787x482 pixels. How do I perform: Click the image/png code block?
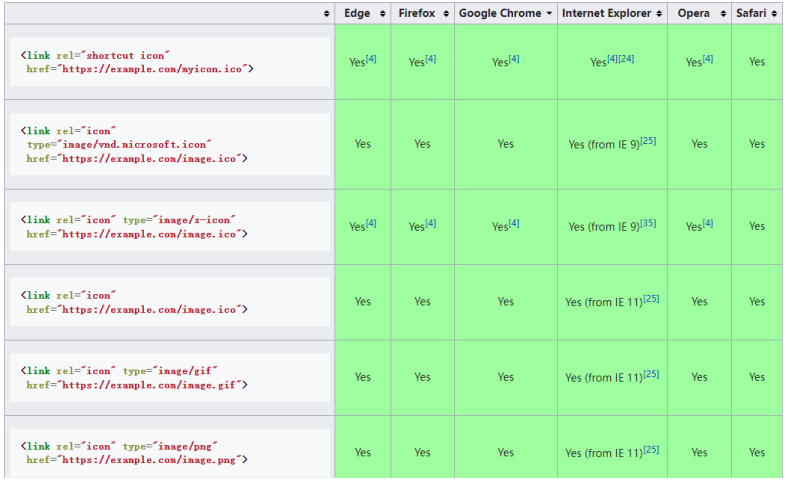pyautogui.click(x=170, y=453)
